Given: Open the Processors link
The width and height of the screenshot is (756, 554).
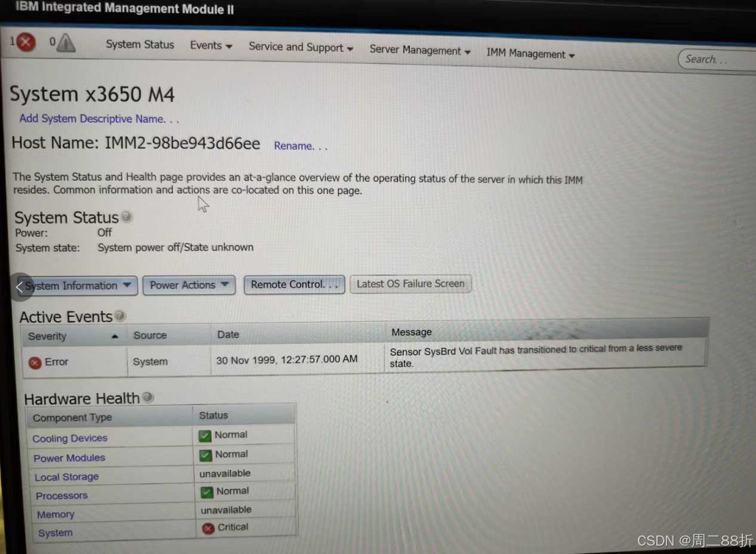Looking at the screenshot, I should [x=61, y=496].
